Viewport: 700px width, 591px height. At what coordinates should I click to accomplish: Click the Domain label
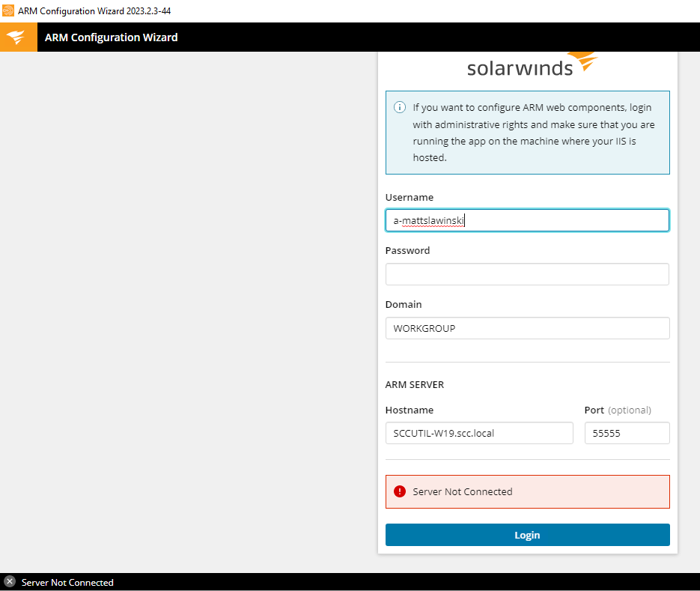coord(404,305)
